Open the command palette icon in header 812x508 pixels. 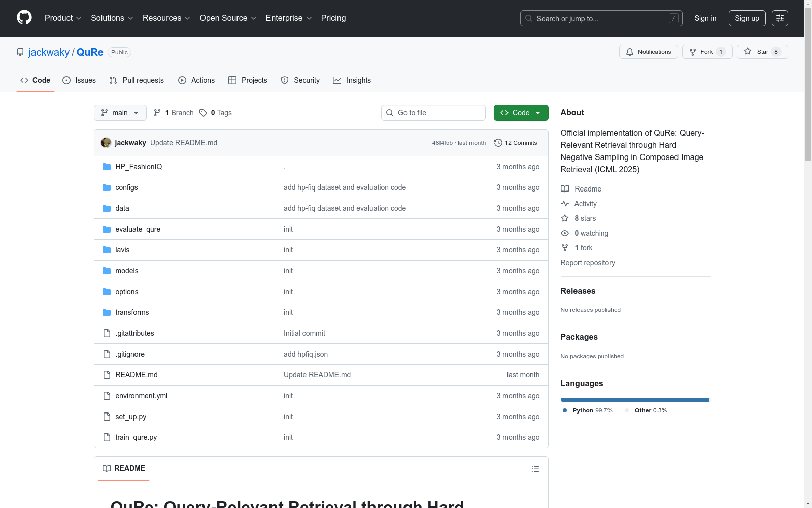click(x=780, y=18)
